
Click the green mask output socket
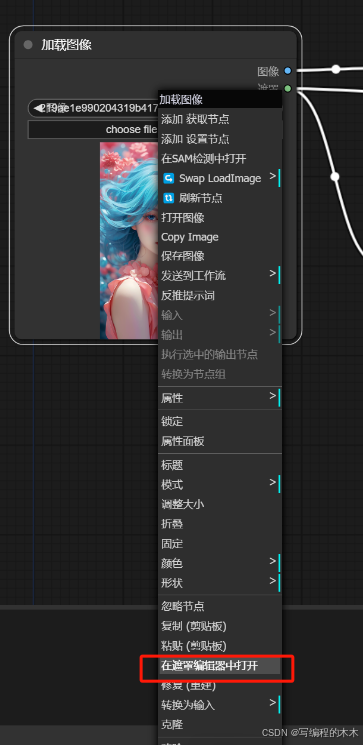(x=287, y=88)
